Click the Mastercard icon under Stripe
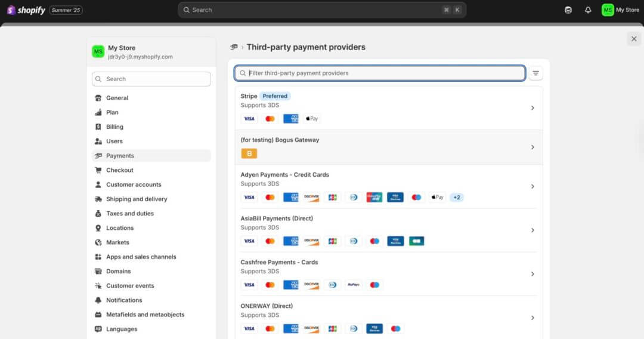 (x=270, y=119)
